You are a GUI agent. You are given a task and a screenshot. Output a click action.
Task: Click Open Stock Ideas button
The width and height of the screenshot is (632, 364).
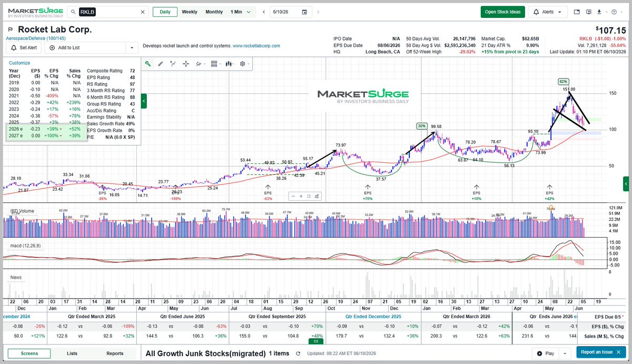click(x=502, y=12)
